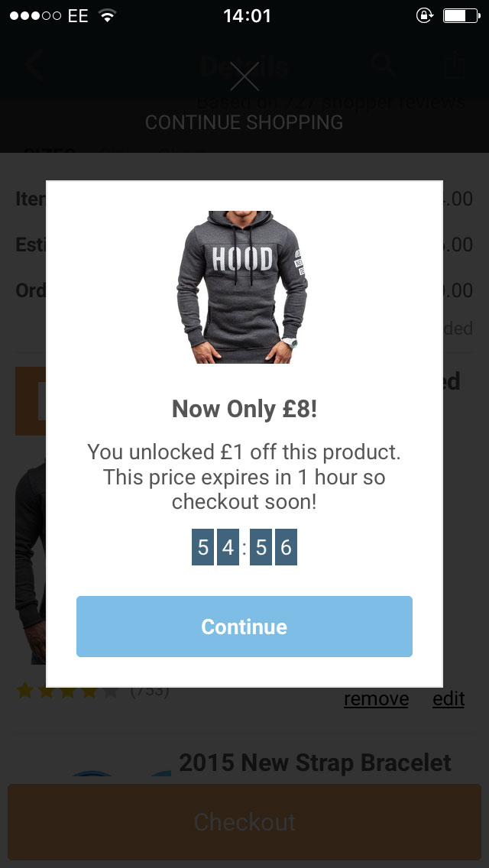Tap the HOOD hoodie product image
This screenshot has height=868, width=489.
tap(244, 287)
